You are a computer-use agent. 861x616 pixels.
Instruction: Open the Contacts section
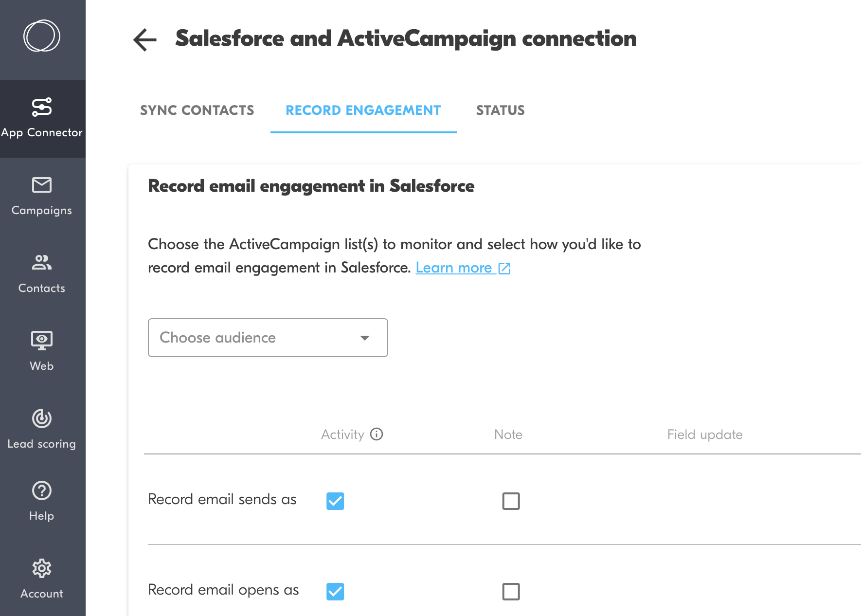coord(41,263)
